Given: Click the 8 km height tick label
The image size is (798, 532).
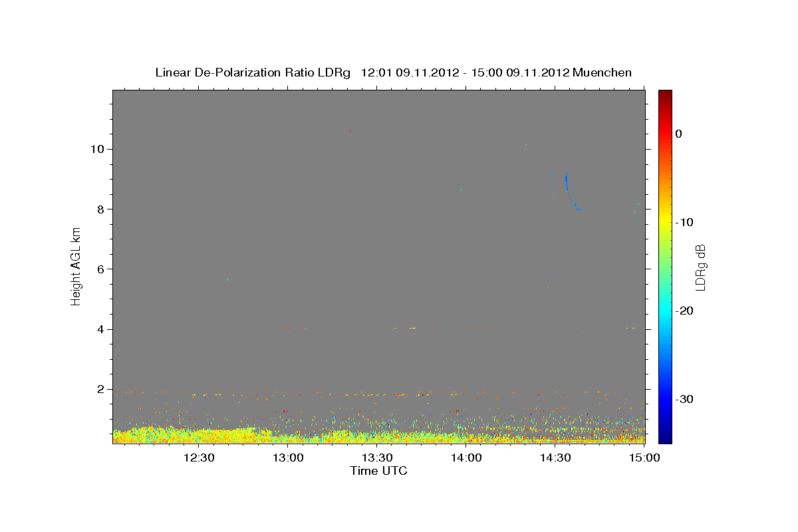Looking at the screenshot, I should click(x=100, y=209).
